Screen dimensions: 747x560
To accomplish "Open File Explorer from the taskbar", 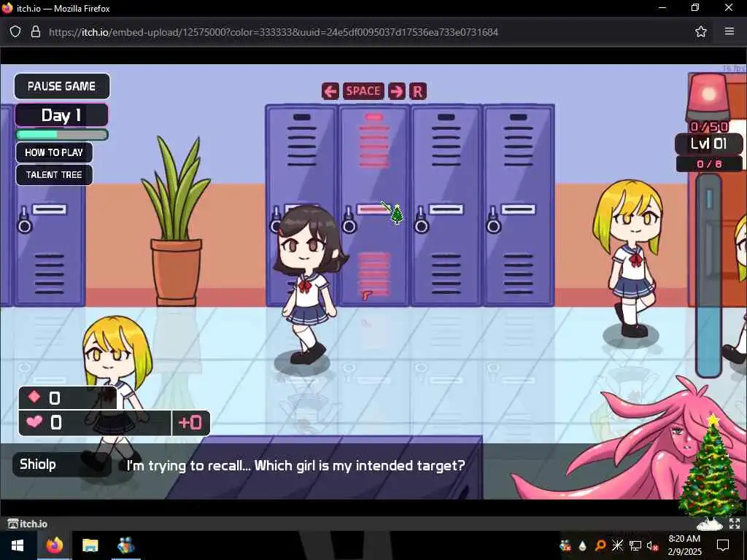I will [x=90, y=545].
